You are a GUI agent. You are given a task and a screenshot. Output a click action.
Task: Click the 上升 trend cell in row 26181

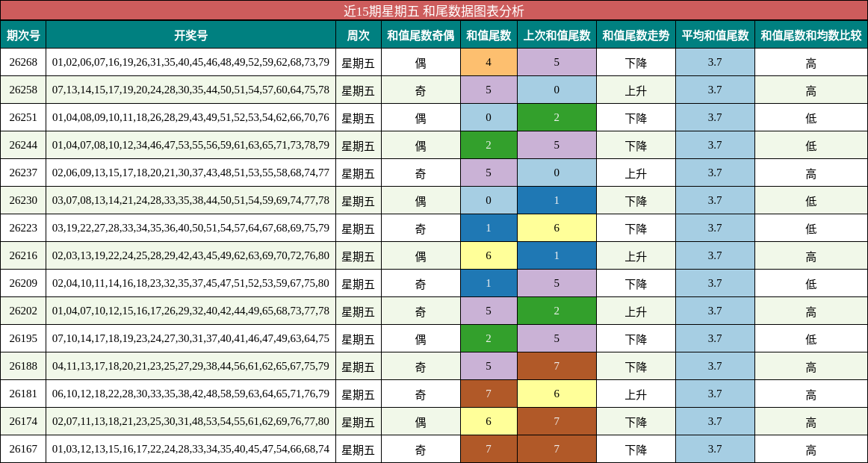pyautogui.click(x=636, y=394)
